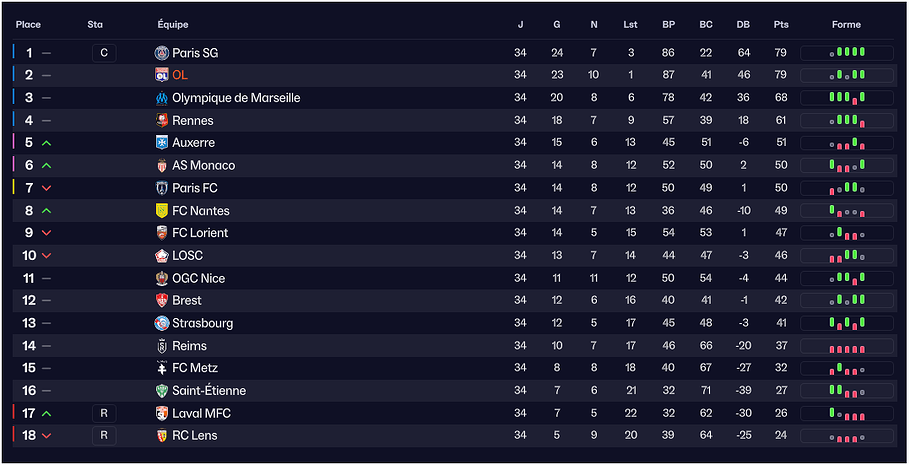The image size is (910, 465).
Task: Click the AS Monaco crest icon
Action: [x=162, y=166]
